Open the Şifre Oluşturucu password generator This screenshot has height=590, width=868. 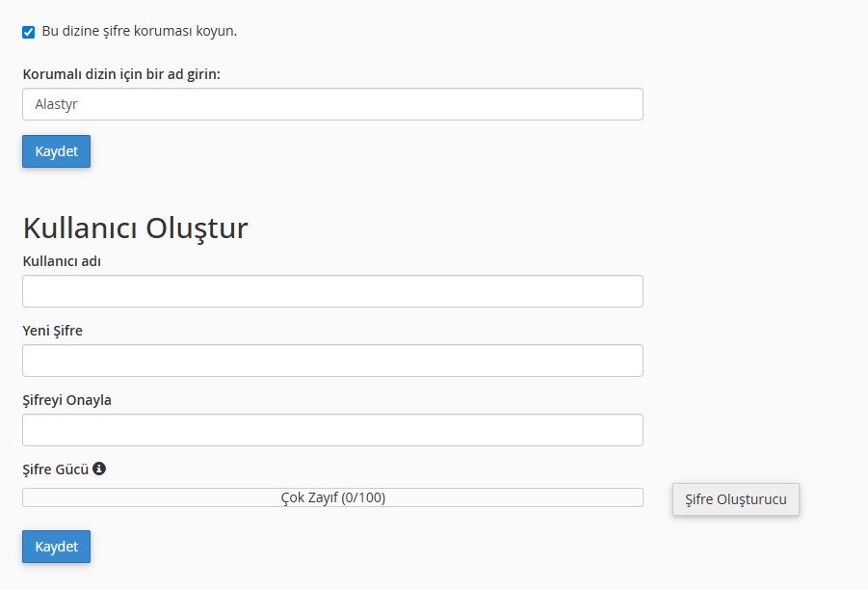[735, 499]
